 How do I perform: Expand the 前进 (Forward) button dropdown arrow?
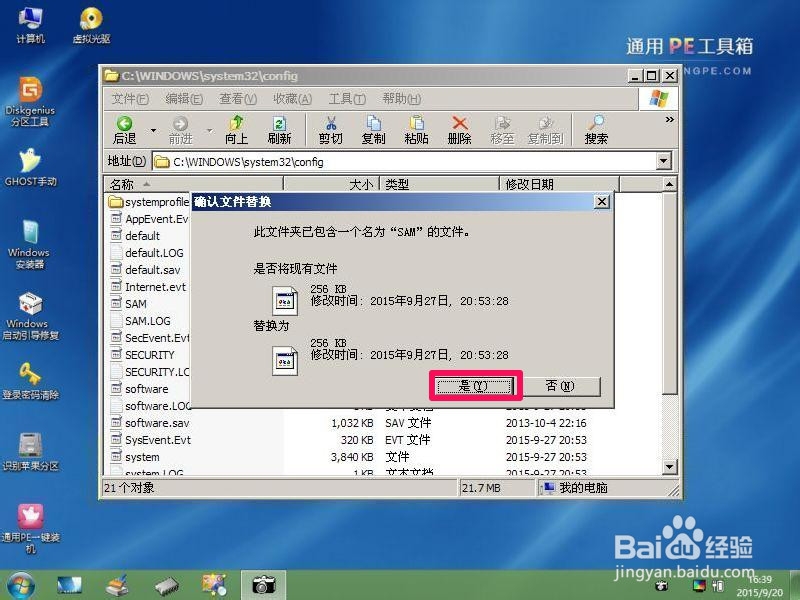[207, 130]
